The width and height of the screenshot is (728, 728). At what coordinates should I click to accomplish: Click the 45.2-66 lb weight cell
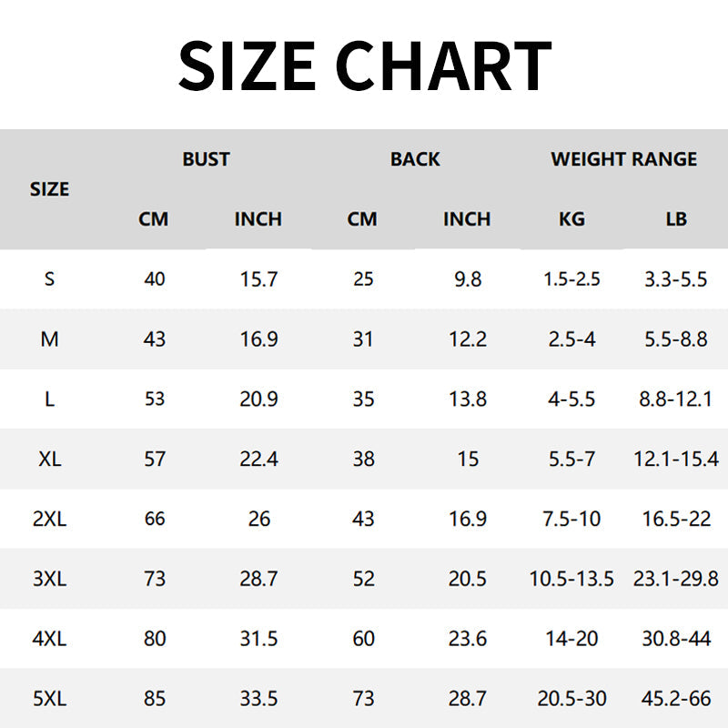[x=675, y=699]
